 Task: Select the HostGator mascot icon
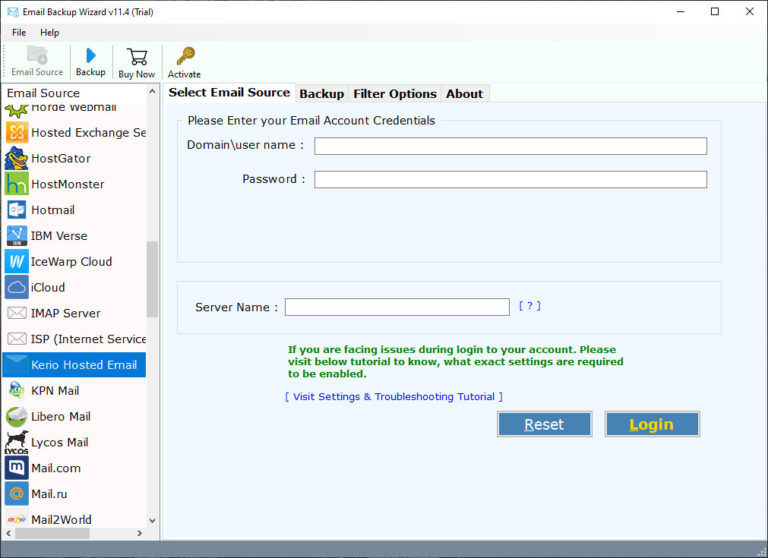(17, 158)
